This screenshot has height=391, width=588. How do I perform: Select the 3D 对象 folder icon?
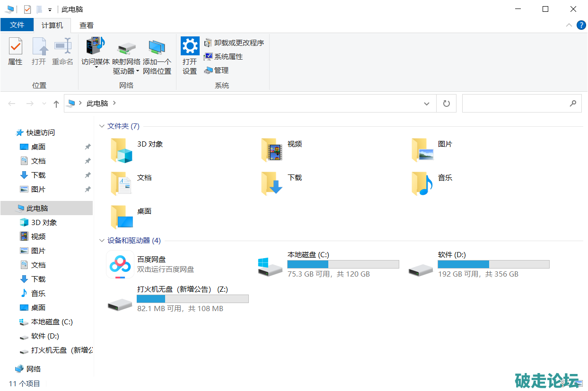121,150
